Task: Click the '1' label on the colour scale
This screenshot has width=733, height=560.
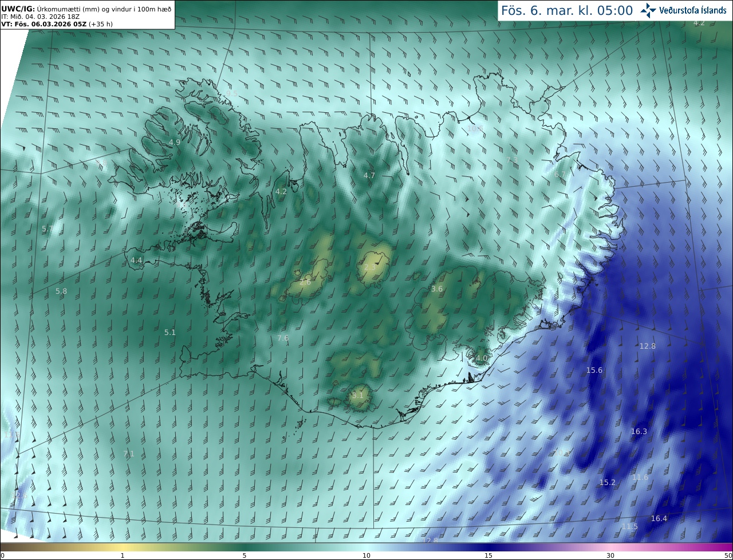Action: (x=123, y=555)
